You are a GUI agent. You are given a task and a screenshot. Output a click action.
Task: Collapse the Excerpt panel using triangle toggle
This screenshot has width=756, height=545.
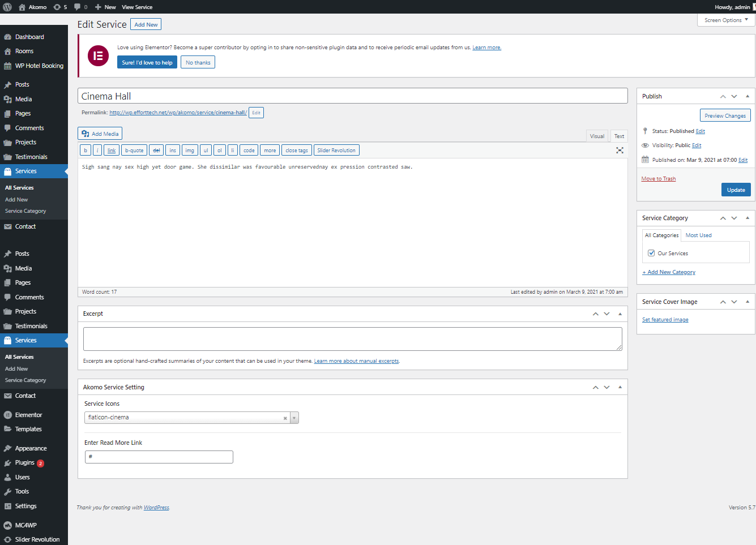(620, 314)
